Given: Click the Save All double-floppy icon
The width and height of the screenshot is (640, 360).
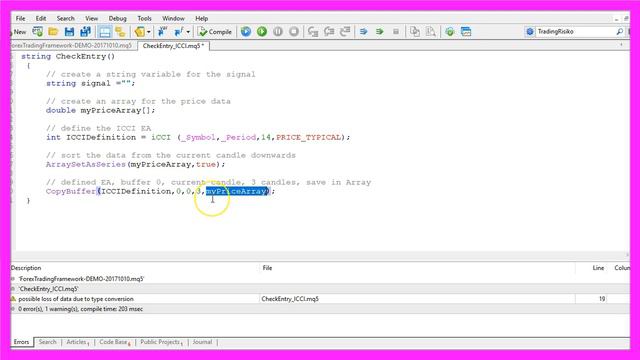Looking at the screenshot, I should point(85,31).
